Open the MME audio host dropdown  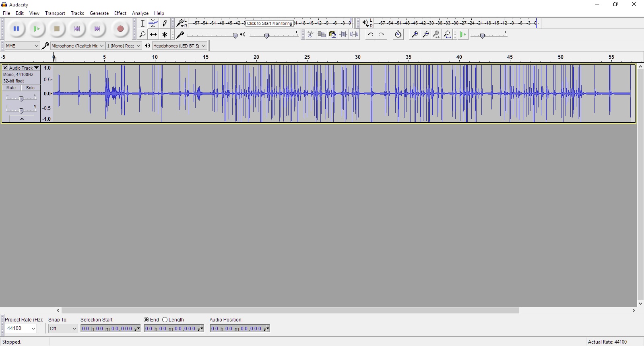22,46
